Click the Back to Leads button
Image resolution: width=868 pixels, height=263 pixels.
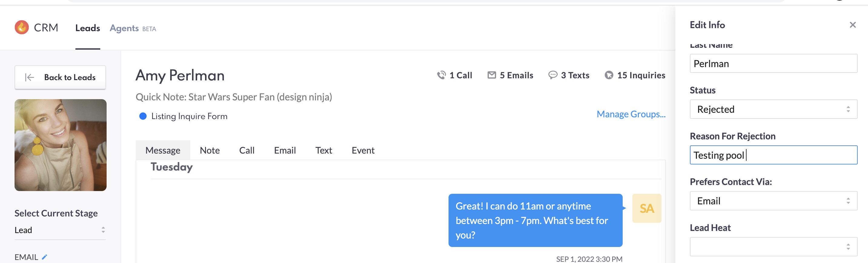(60, 77)
